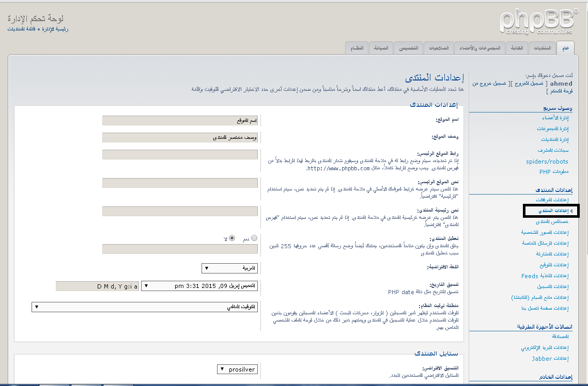Go to المجموعات والأعضاء tab
This screenshot has height=386, width=588.
[479, 48]
